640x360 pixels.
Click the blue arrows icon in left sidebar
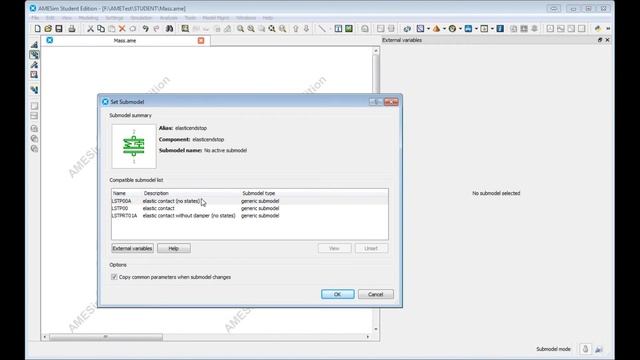[x=34, y=90]
